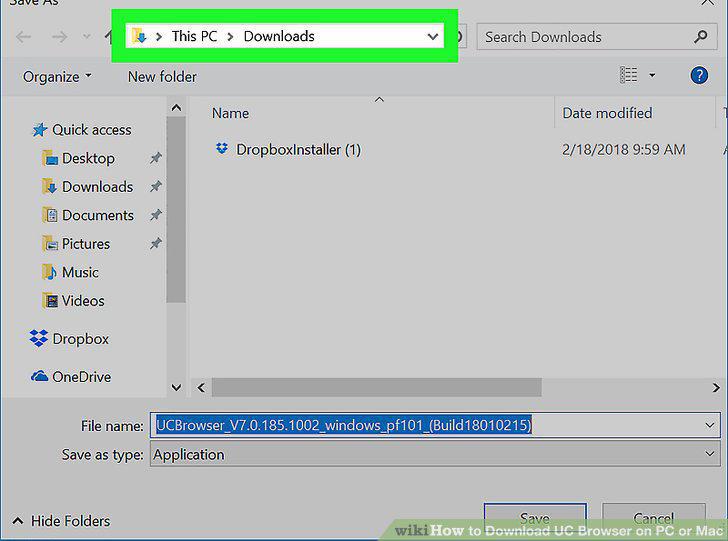Screen dimensions: 728x541
Task: Click Downloads in the address path
Action: tap(279, 36)
